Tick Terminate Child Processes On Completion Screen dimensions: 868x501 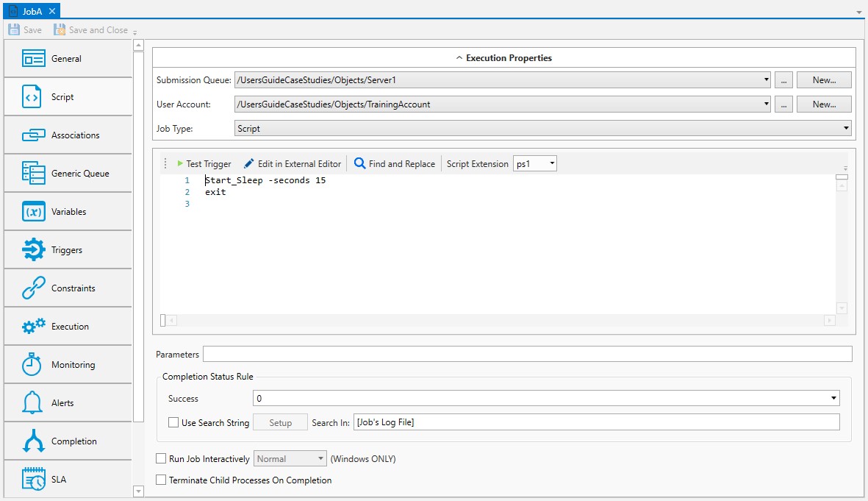point(161,480)
